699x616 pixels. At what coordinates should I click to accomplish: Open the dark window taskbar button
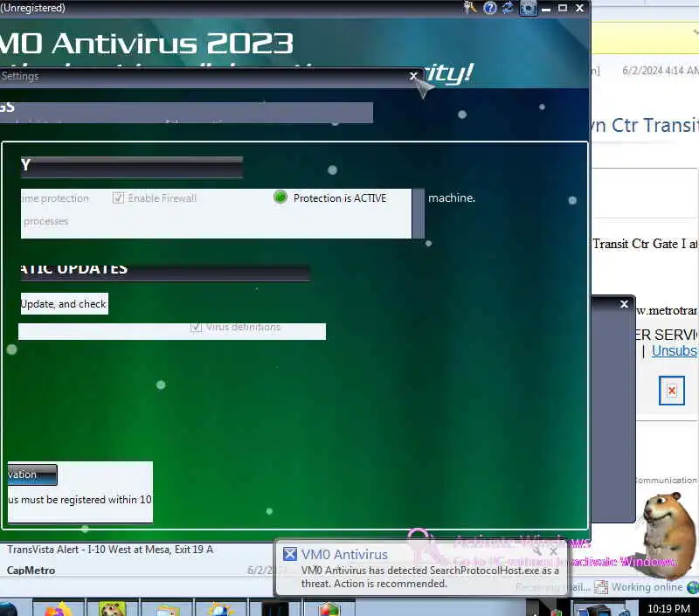pyautogui.click(x=275, y=608)
